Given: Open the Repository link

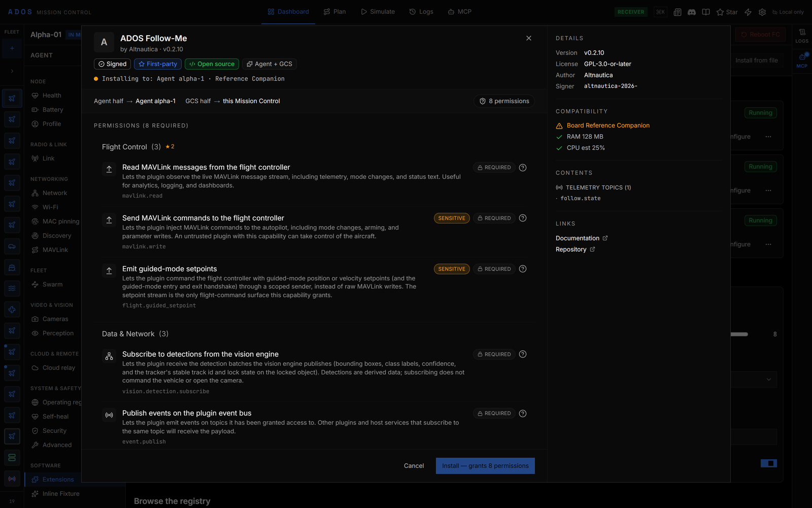Looking at the screenshot, I should [575, 249].
